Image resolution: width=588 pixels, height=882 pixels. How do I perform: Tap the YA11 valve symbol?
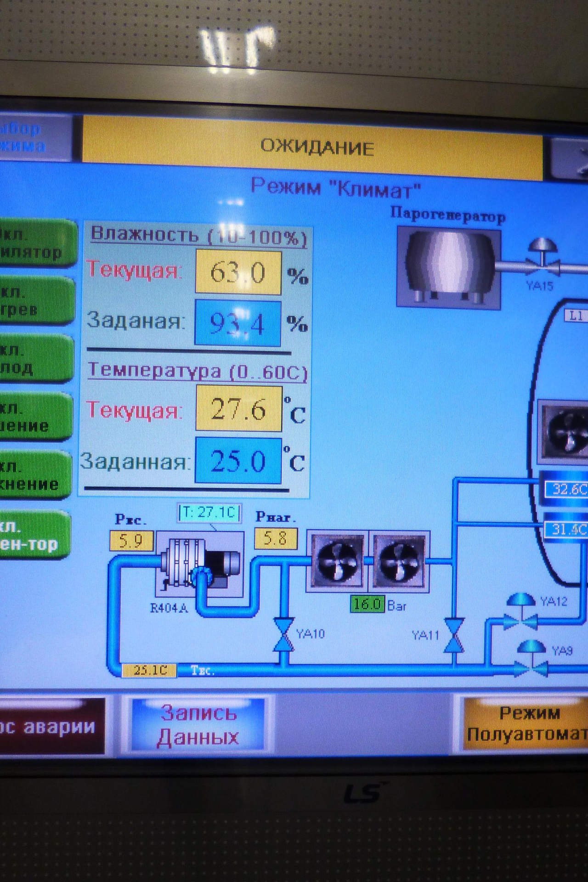(x=454, y=636)
